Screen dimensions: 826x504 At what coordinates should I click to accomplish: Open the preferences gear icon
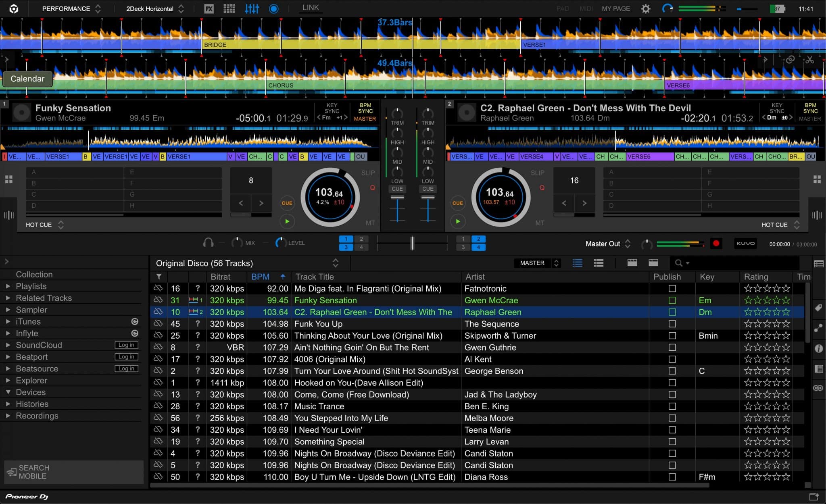pos(646,8)
